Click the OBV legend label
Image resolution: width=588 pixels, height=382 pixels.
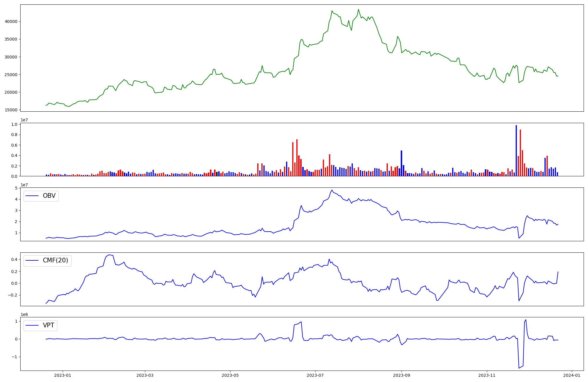pyautogui.click(x=49, y=196)
